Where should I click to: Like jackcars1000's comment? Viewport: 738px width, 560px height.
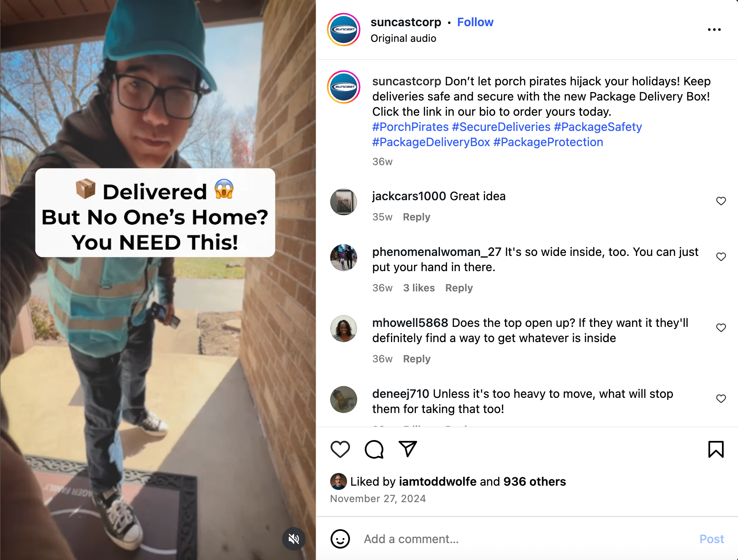coord(721,201)
